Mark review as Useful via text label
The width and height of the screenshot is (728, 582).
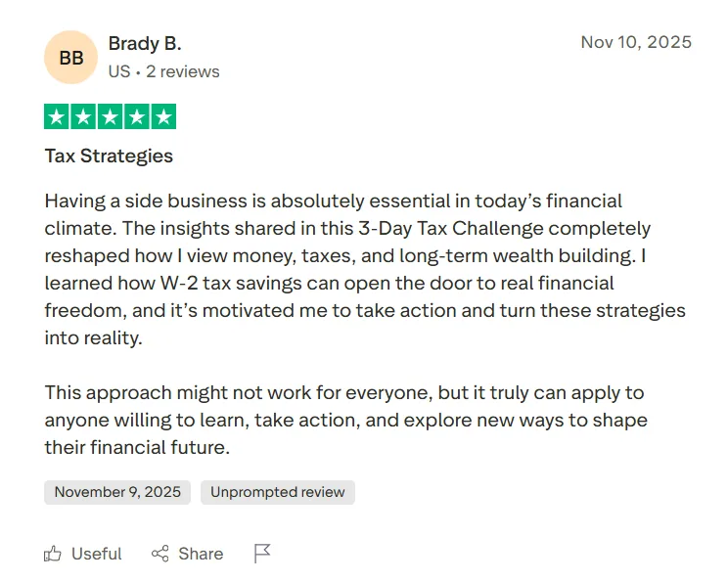[x=97, y=554]
